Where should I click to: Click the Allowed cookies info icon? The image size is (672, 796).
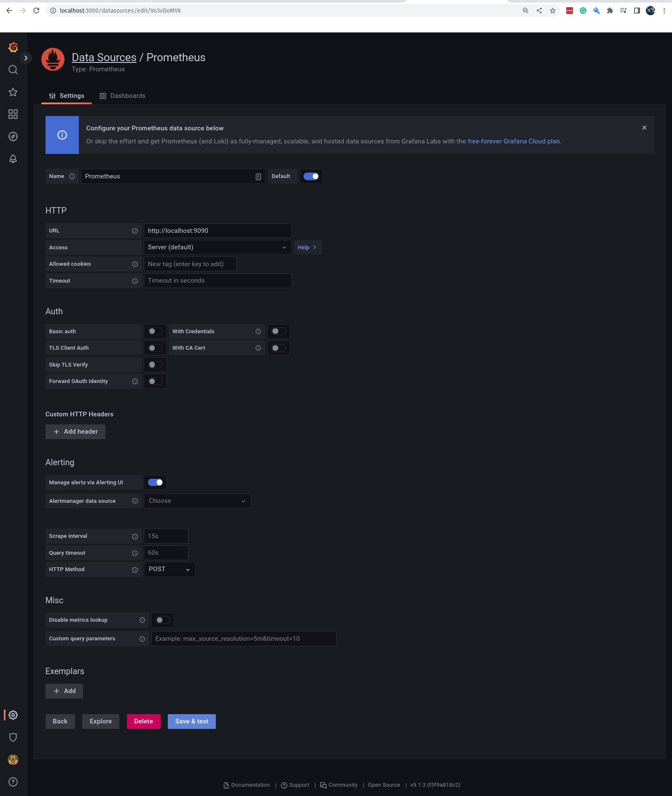coord(135,264)
